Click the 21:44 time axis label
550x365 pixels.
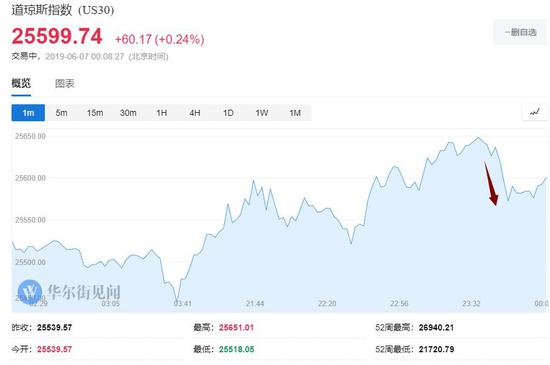255,303
